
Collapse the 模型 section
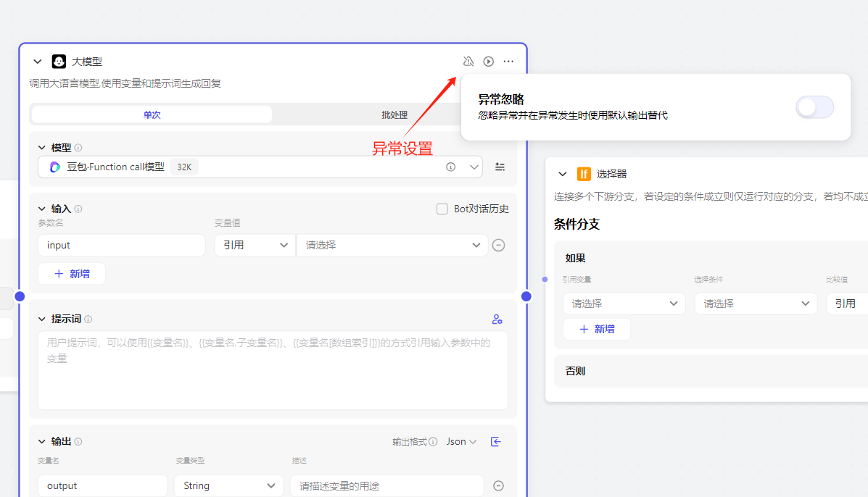41,148
